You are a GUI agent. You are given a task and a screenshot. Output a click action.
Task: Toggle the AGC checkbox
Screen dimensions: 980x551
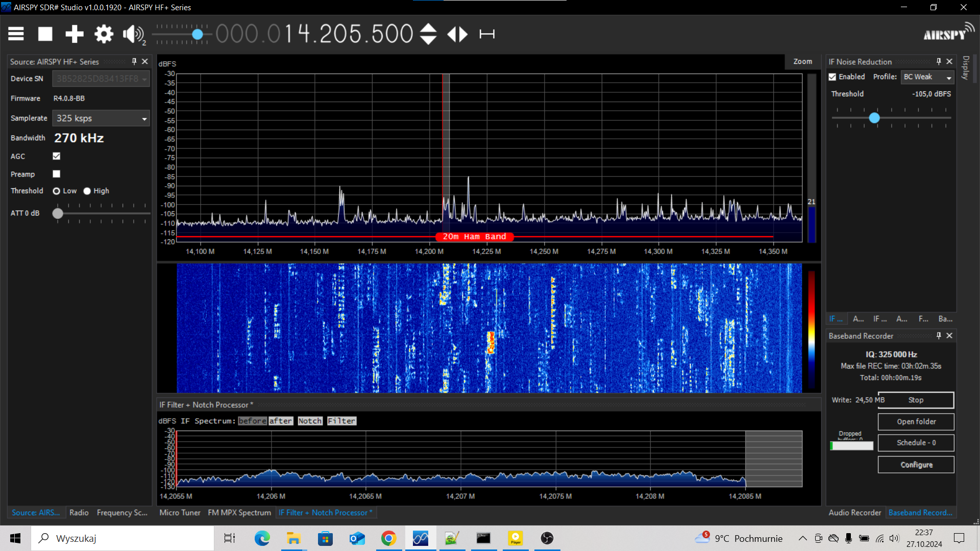coord(57,156)
